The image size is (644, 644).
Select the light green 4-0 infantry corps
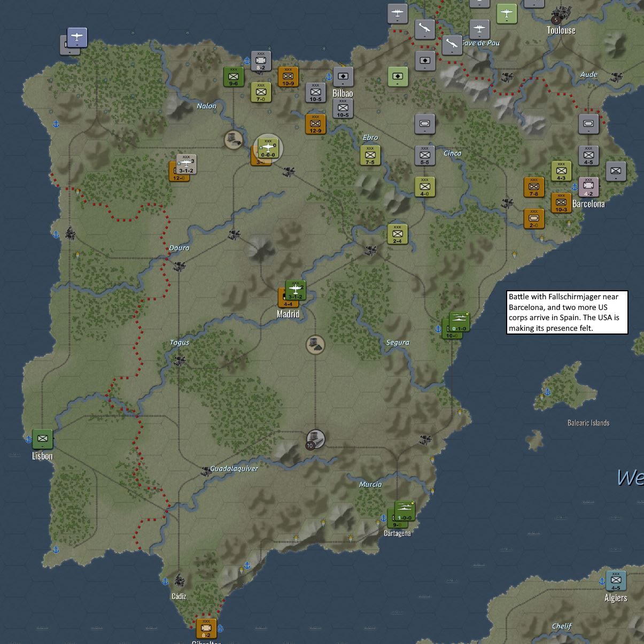coord(424,187)
